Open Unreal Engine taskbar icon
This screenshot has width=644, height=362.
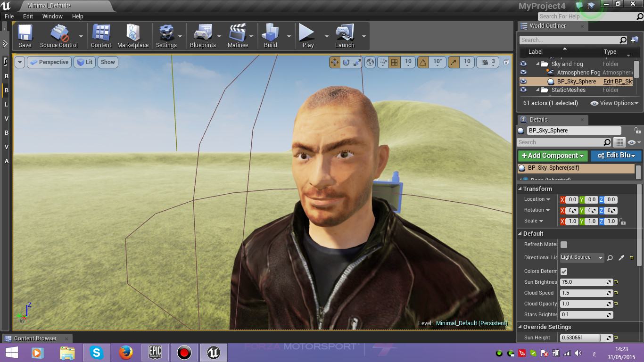pos(213,353)
